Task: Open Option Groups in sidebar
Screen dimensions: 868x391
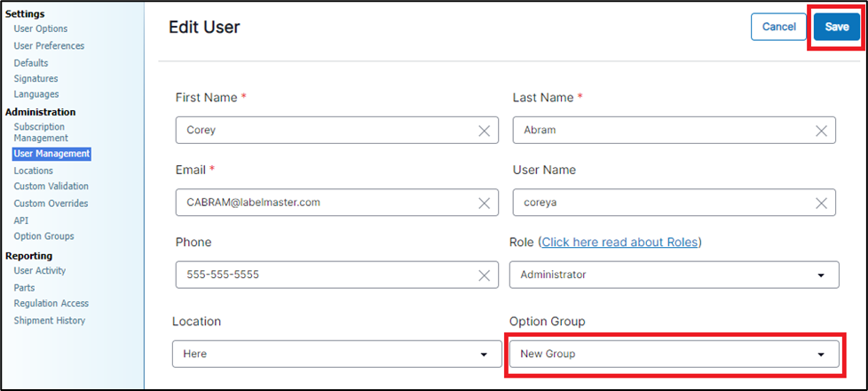Action: (x=43, y=236)
